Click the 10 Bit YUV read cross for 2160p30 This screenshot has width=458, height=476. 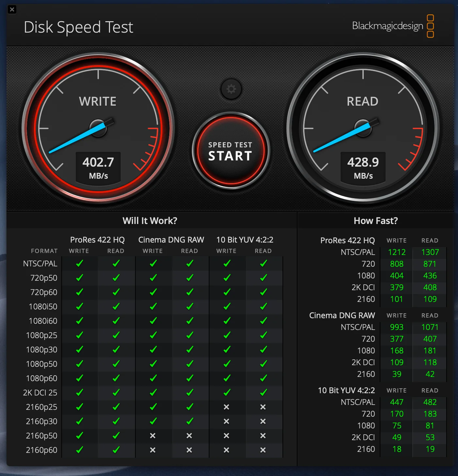pyautogui.click(x=263, y=421)
